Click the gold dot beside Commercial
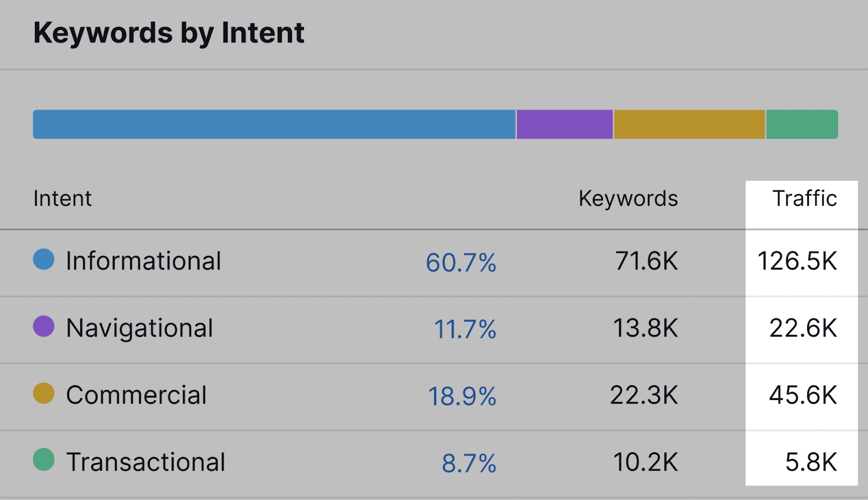 [43, 394]
